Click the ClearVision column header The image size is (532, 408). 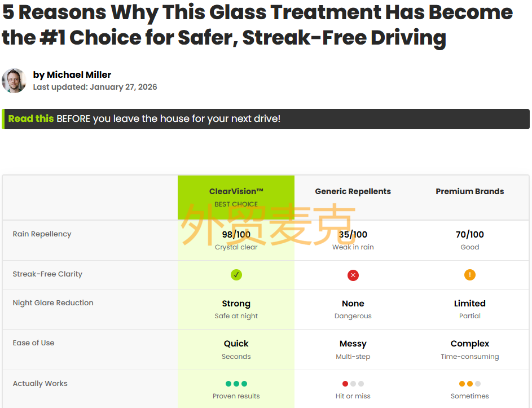[236, 191]
